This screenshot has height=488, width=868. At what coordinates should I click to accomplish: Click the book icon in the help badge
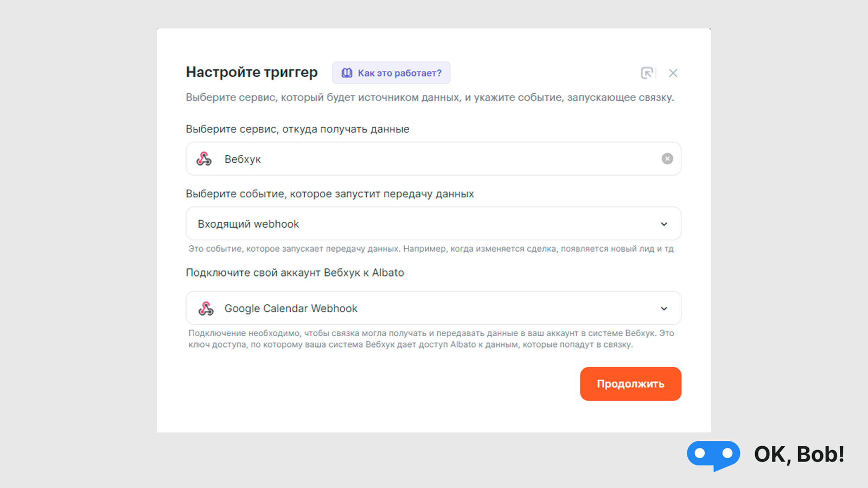coord(348,73)
